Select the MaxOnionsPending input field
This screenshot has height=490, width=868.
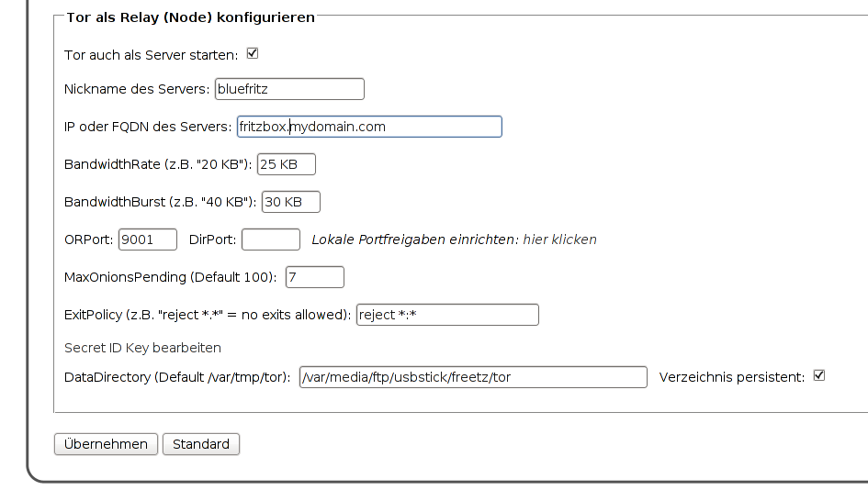pyautogui.click(x=315, y=276)
